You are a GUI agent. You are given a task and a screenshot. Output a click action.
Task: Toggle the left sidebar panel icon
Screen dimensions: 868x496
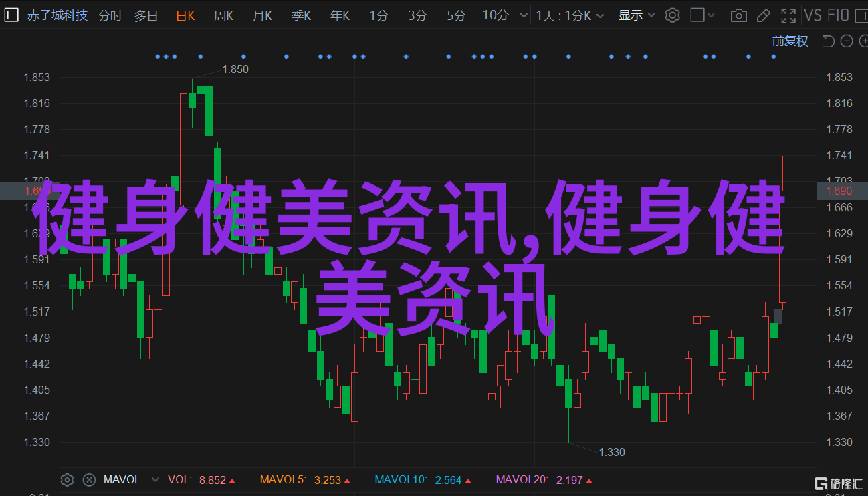click(11, 15)
